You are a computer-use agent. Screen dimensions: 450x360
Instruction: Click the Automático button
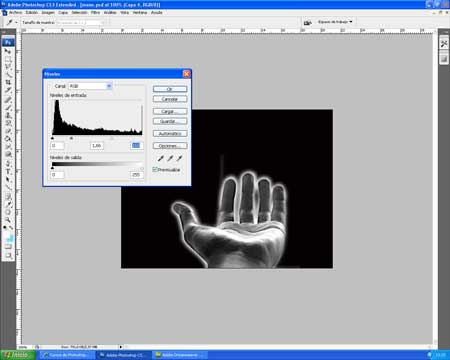pos(170,133)
